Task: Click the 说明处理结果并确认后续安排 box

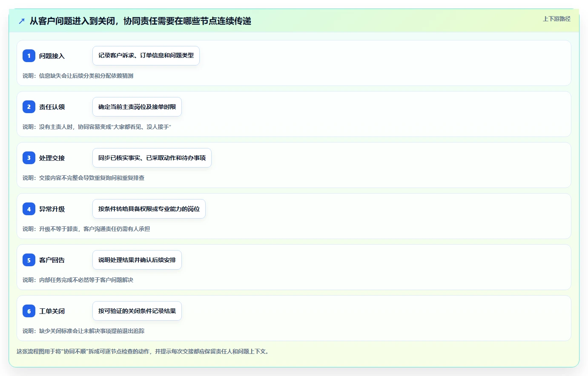Action: pyautogui.click(x=137, y=260)
